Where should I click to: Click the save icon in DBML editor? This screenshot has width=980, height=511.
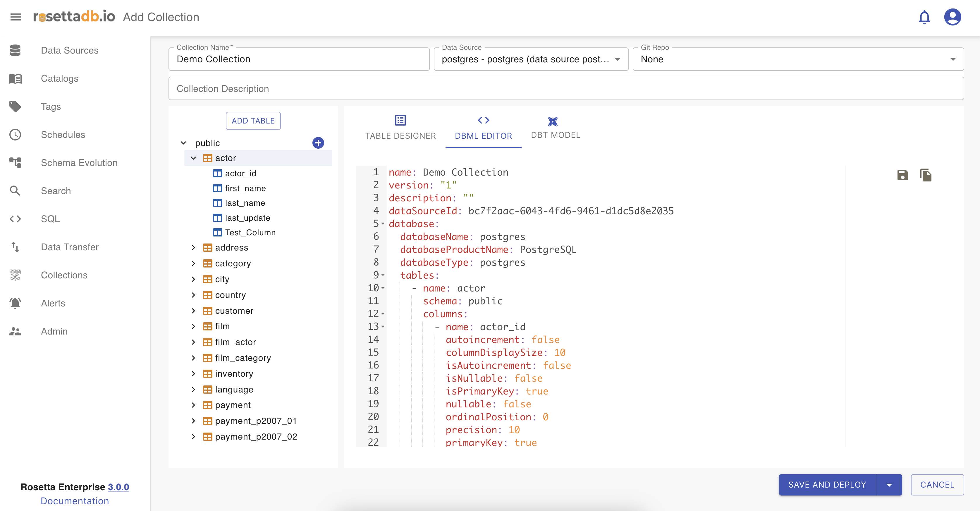902,175
